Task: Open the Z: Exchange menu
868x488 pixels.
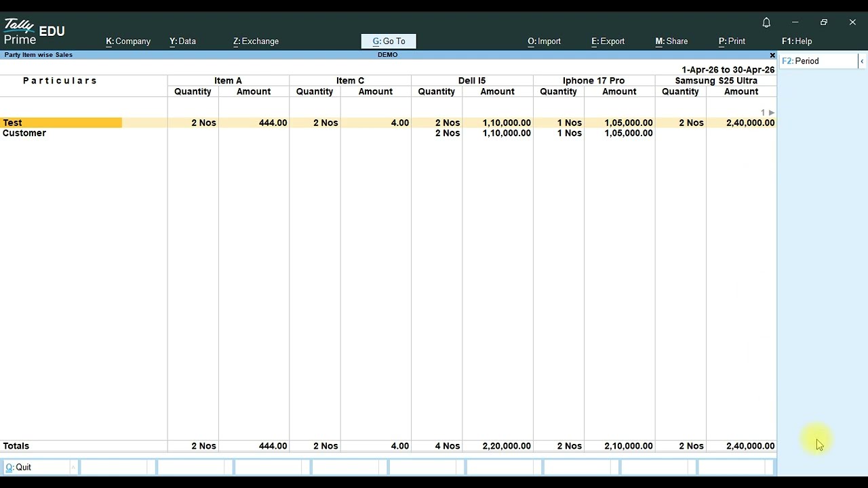Action: click(x=256, y=41)
